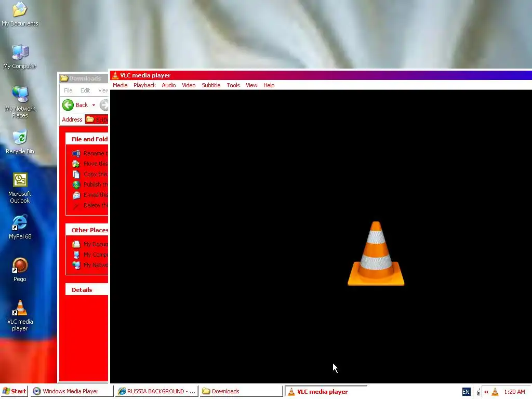This screenshot has width=532, height=399.
Task: Switch to RUSSIA BACKGROUND browser taskbar button
Action: [157, 391]
